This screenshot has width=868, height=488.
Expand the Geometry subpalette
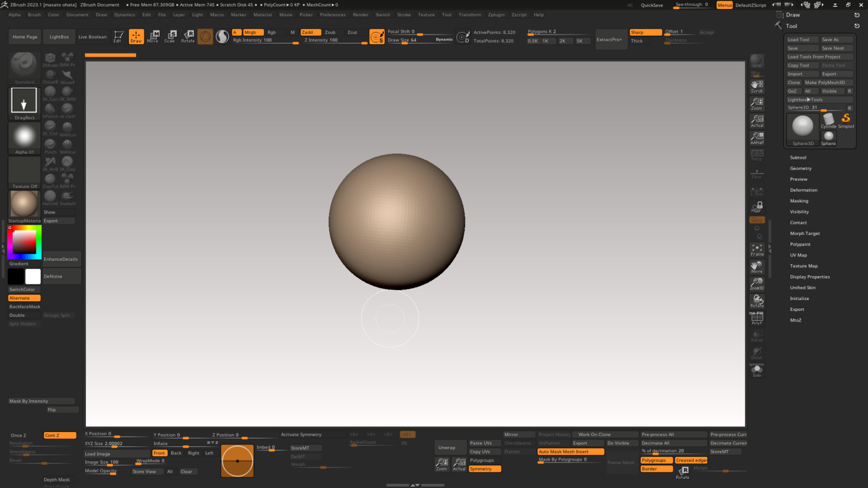click(801, 168)
